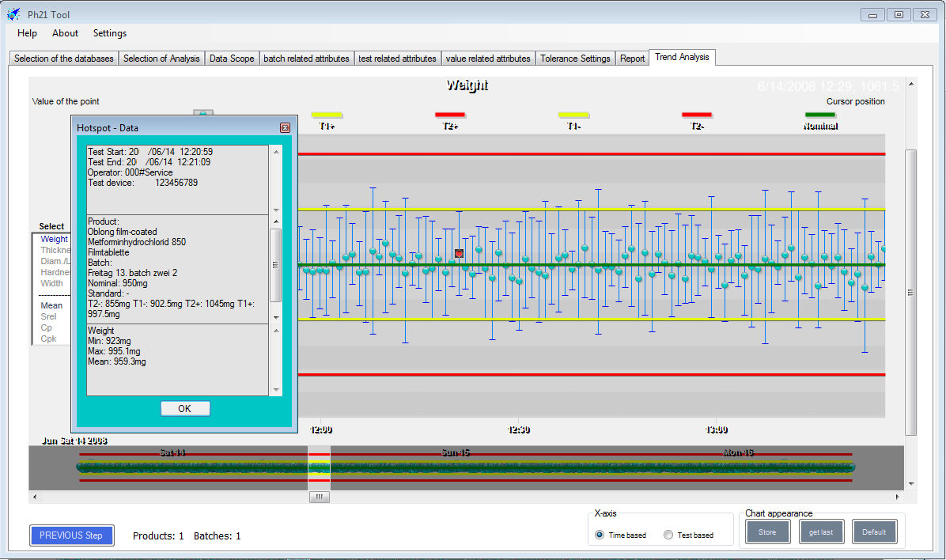Click the yellow T1- legend marker
This screenshot has width=946, height=560.
(573, 115)
